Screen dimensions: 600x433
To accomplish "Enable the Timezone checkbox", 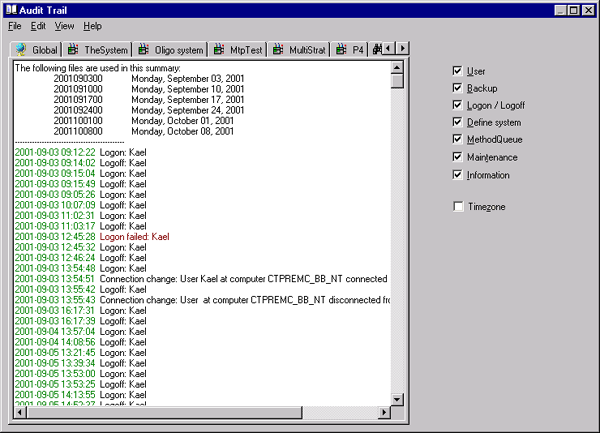I will pyautogui.click(x=457, y=206).
